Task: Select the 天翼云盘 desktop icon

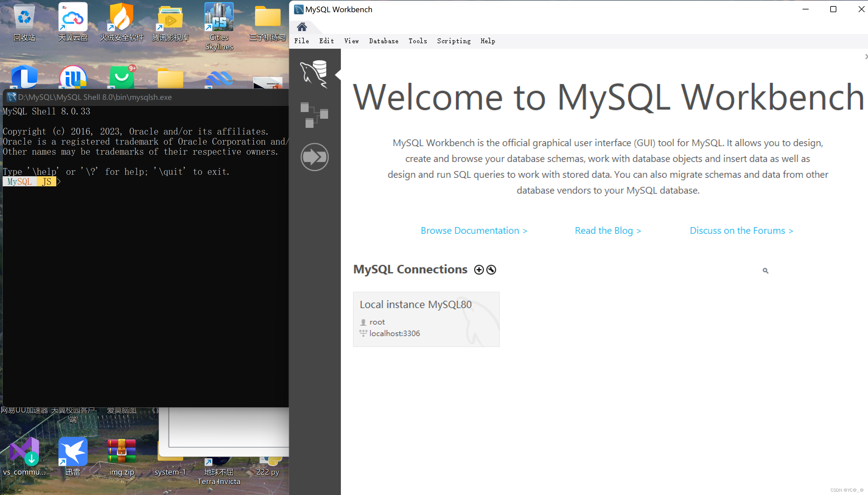Action: tap(73, 23)
